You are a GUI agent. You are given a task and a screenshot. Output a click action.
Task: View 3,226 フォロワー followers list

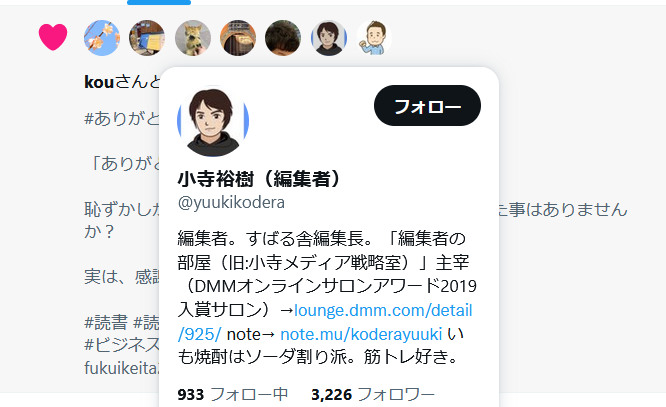click(x=373, y=394)
